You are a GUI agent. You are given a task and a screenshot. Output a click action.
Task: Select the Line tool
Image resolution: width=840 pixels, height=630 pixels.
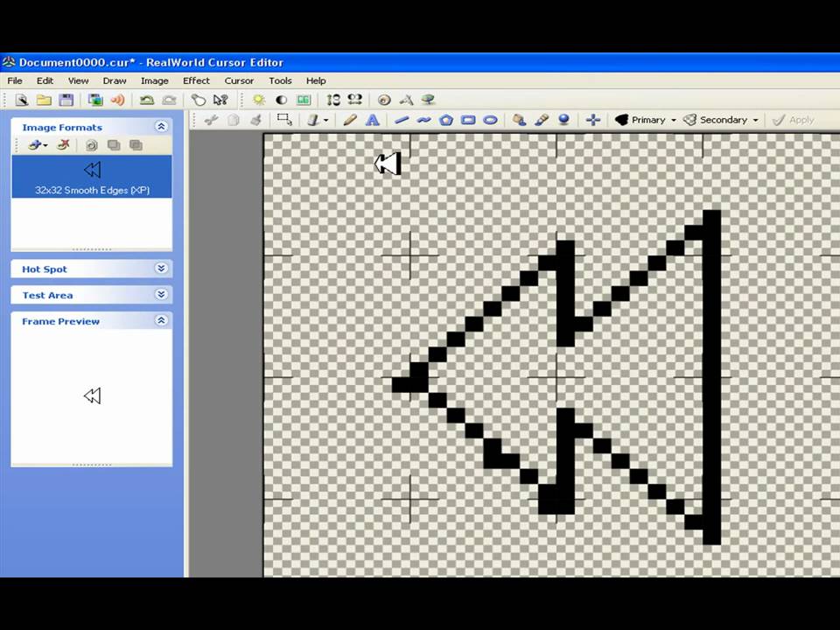[402, 120]
